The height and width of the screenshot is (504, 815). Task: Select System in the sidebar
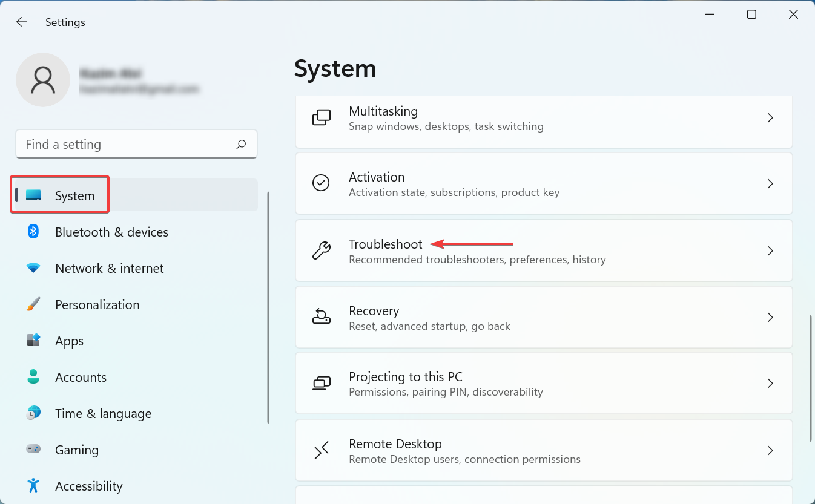(74, 195)
